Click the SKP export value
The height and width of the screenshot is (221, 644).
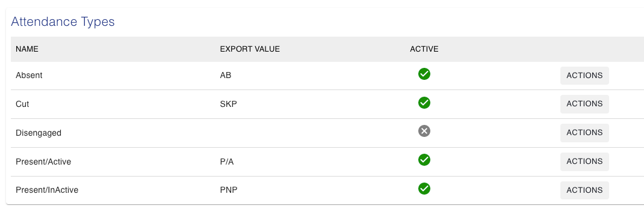tap(228, 104)
